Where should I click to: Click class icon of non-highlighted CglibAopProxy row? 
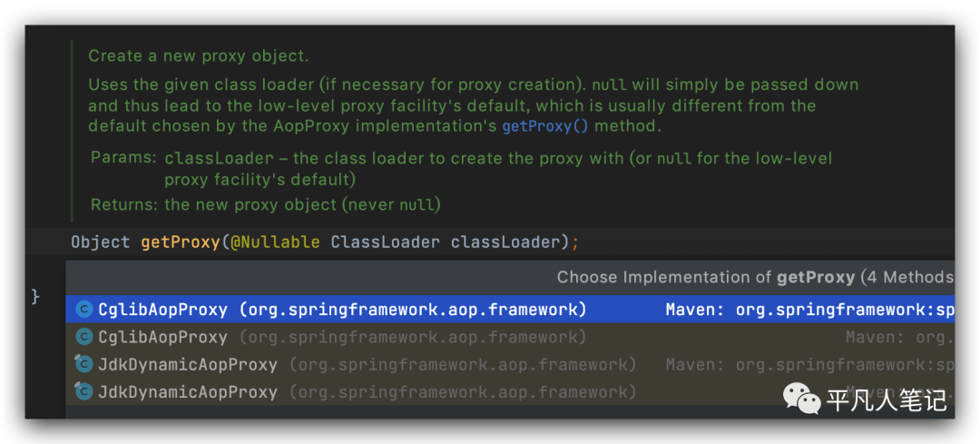[x=84, y=337]
